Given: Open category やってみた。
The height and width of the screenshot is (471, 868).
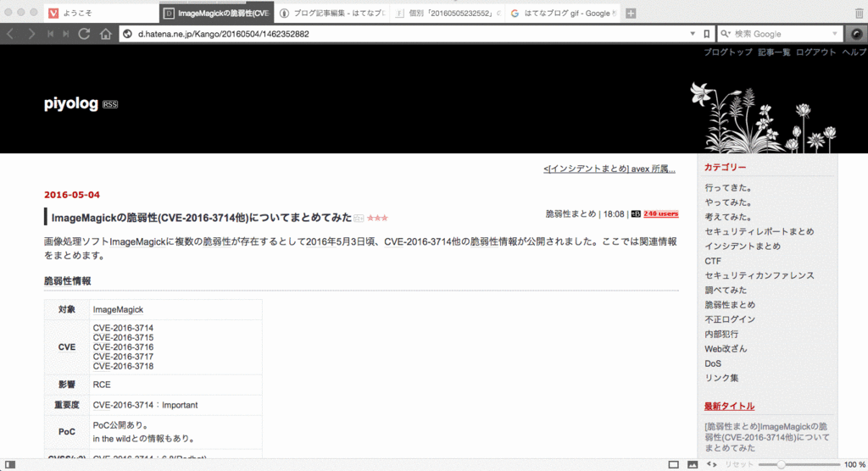Looking at the screenshot, I should pyautogui.click(x=728, y=202).
